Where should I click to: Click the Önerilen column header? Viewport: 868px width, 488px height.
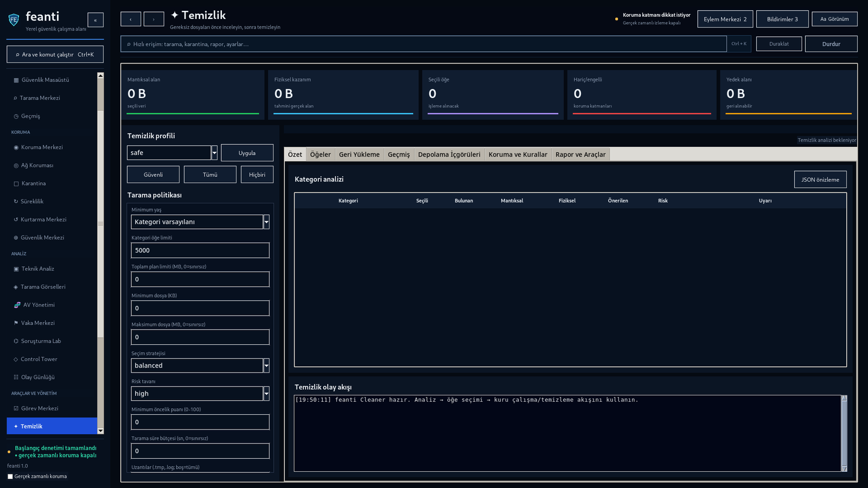[x=618, y=201]
